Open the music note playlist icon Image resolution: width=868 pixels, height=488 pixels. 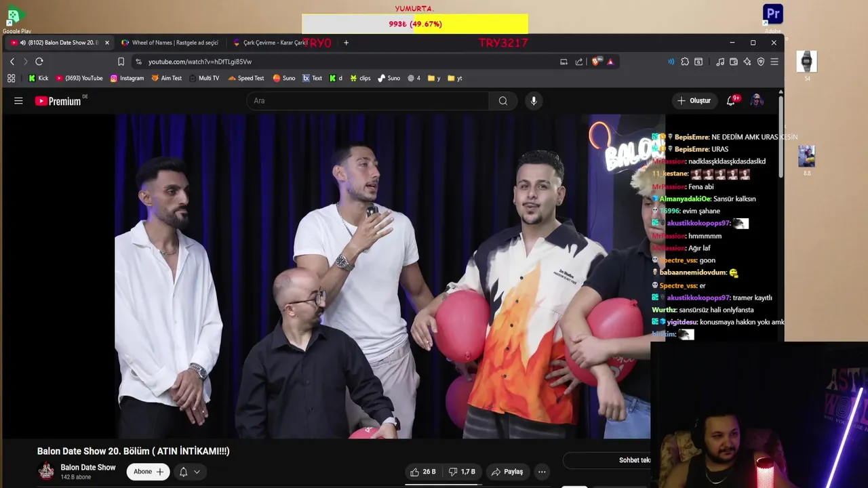[x=720, y=62]
